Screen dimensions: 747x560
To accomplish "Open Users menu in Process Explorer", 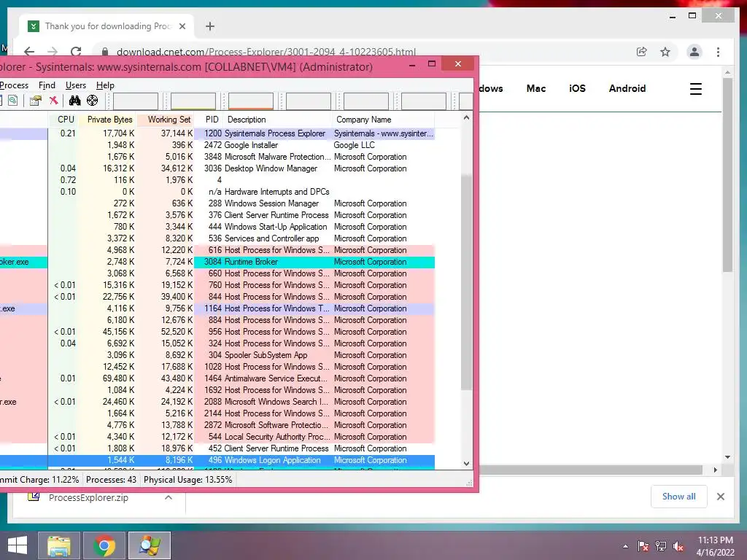I will click(76, 85).
